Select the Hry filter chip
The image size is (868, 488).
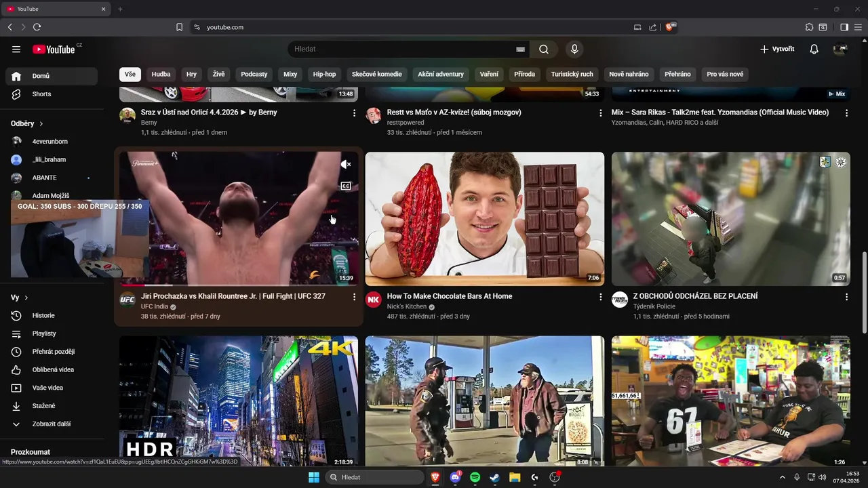tap(192, 74)
